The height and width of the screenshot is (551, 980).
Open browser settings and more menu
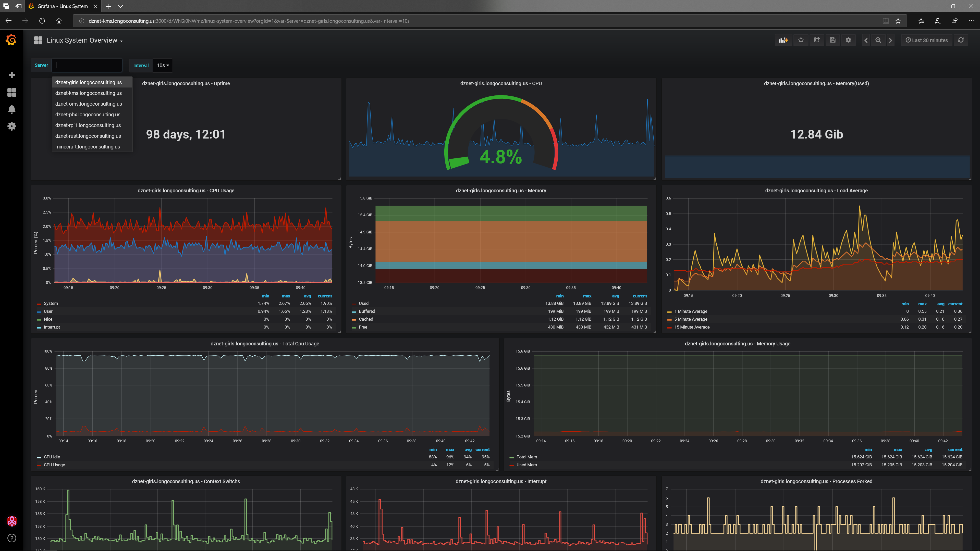971,21
